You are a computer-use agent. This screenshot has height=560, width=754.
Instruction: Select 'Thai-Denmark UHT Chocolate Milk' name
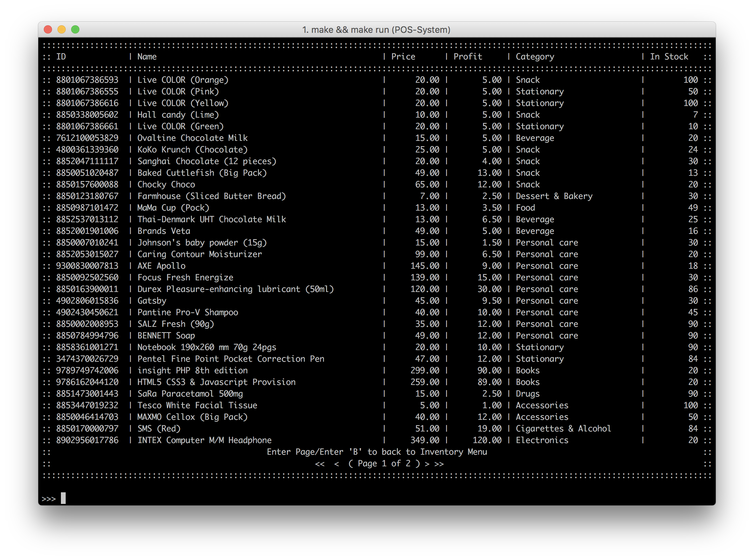coord(212,219)
